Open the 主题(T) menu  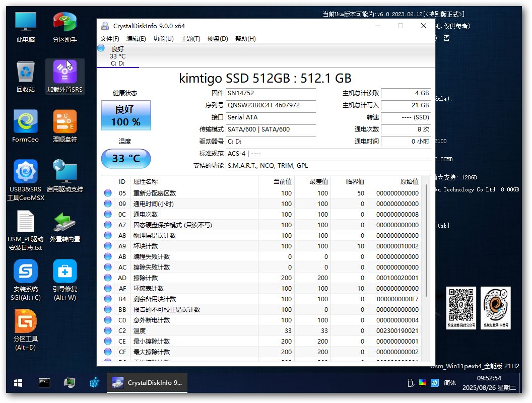(190, 39)
